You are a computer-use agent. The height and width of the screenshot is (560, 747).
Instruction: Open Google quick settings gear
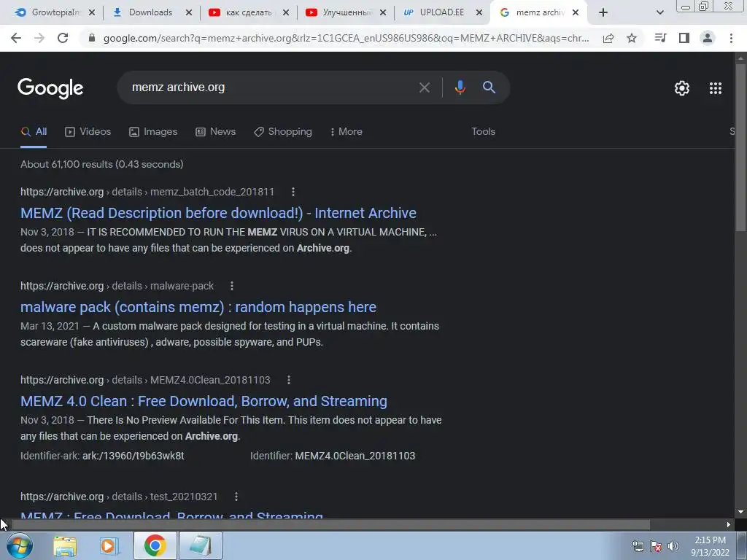682,88
